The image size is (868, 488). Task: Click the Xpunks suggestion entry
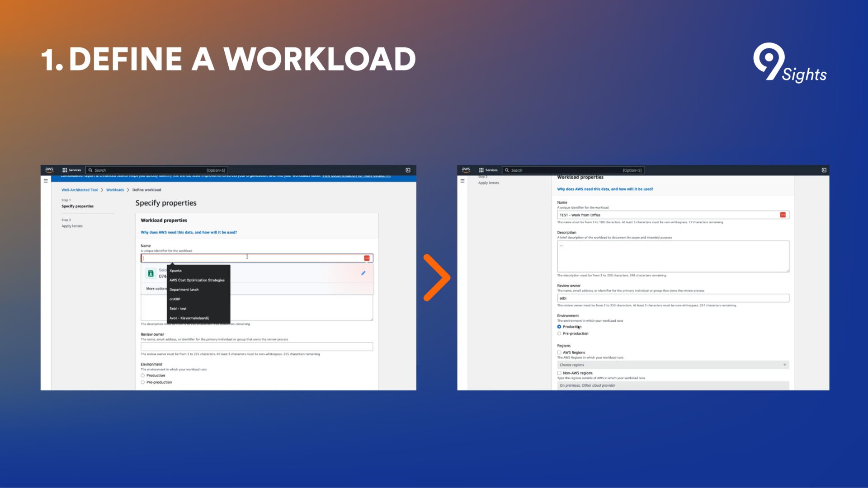[175, 271]
